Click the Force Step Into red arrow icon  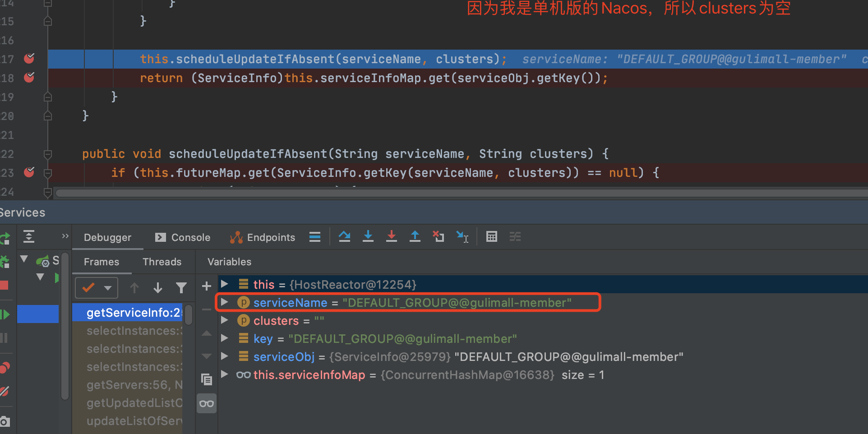coord(392,236)
